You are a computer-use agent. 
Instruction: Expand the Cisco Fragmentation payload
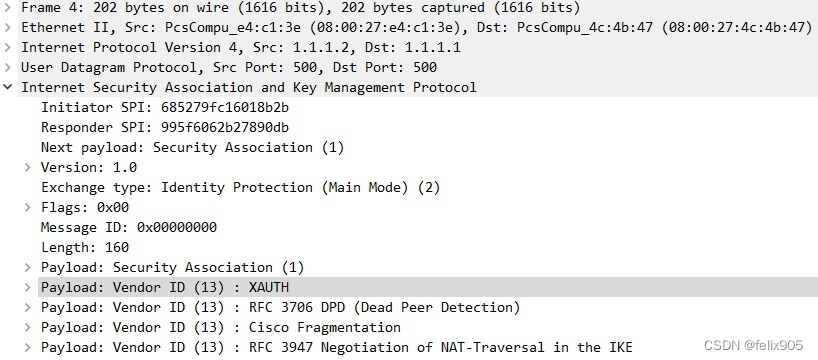click(x=28, y=327)
